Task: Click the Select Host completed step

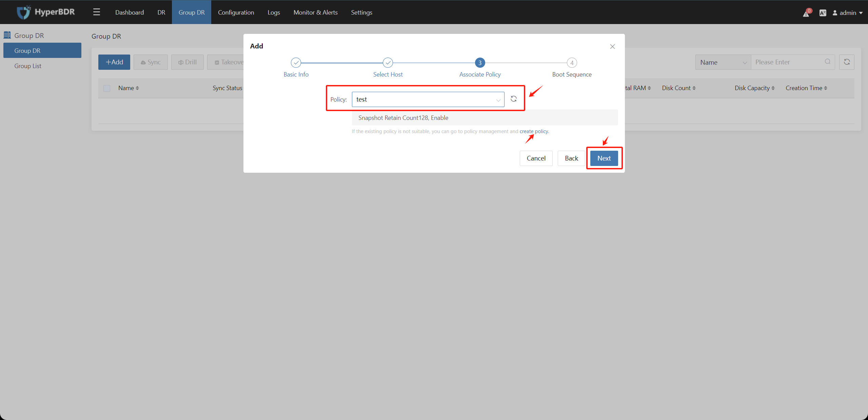Action: click(x=387, y=62)
